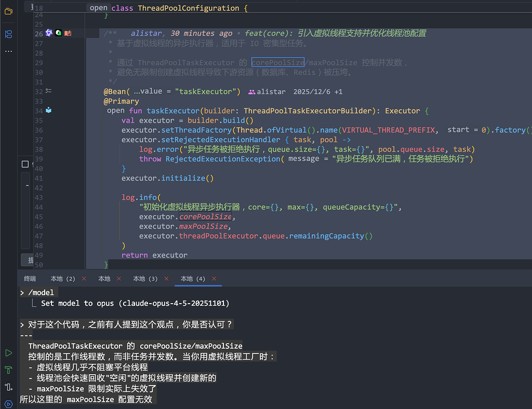Select the plain 本地 terminal tab
532x409 pixels.
click(x=104, y=279)
